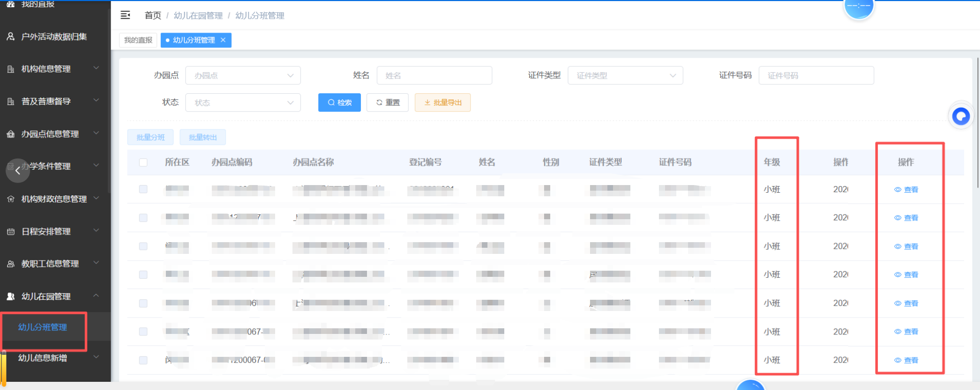Viewport: 980px width, 390px height.
Task: Click the refresh icon in 重置 button
Action: tap(379, 102)
